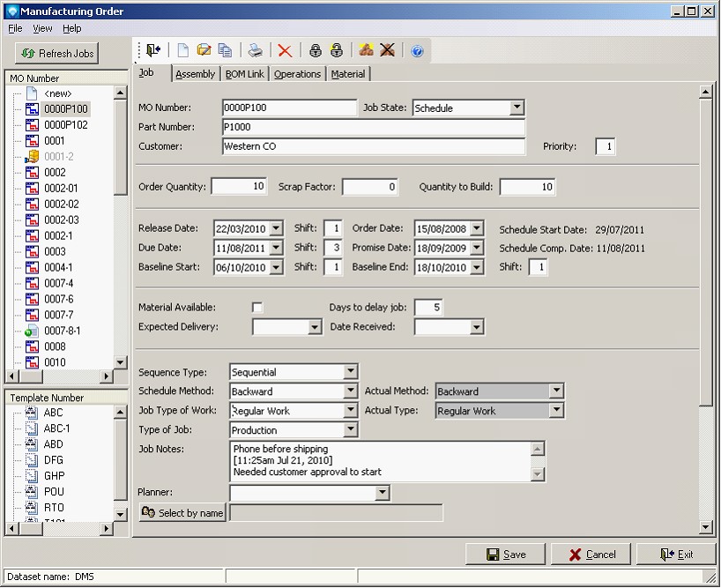Click the edit order toolbar icon
The image size is (721, 588).
pos(204,50)
